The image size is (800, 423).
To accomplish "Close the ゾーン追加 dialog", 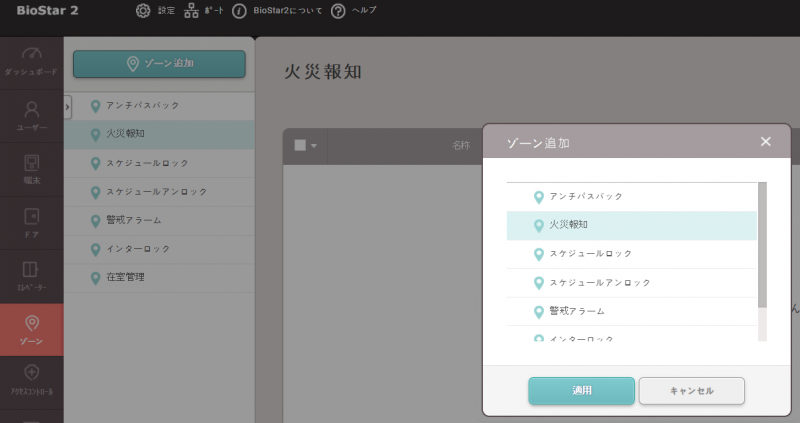I will coord(766,142).
